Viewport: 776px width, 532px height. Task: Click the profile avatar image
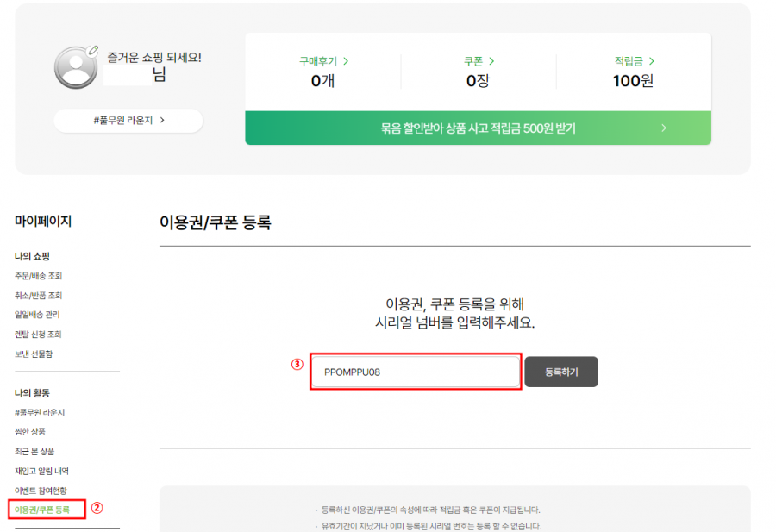click(x=76, y=68)
